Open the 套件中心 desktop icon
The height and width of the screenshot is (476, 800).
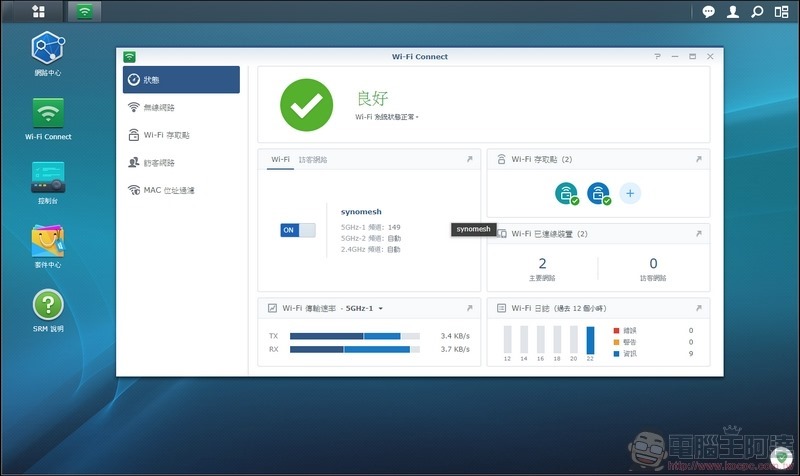point(48,242)
